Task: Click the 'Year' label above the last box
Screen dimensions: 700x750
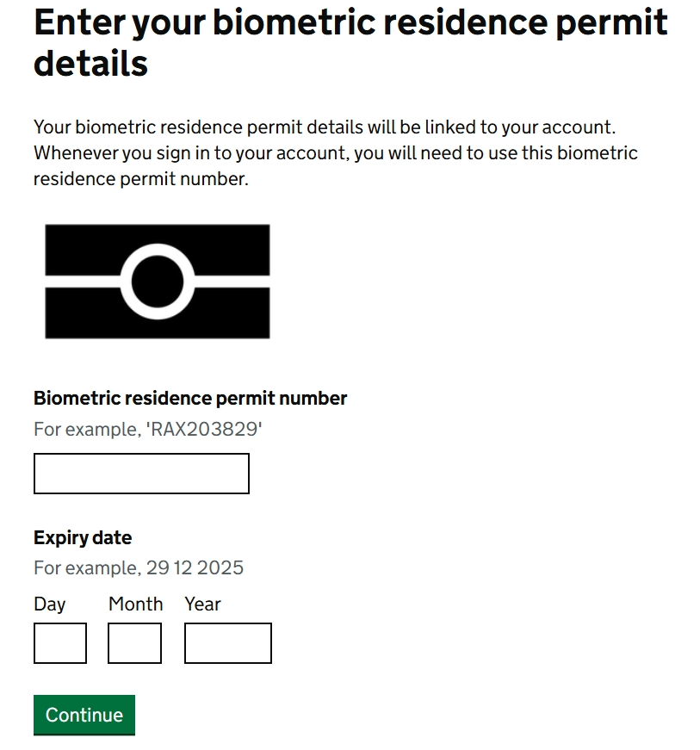Action: (x=202, y=604)
